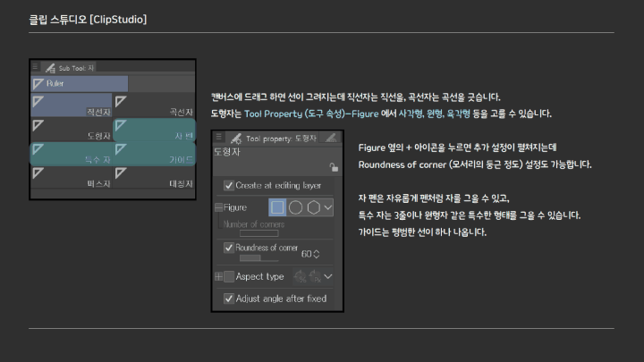Screen dimensions: 644x362
Task: Choose the ellipse figure shape
Action: tap(295, 207)
